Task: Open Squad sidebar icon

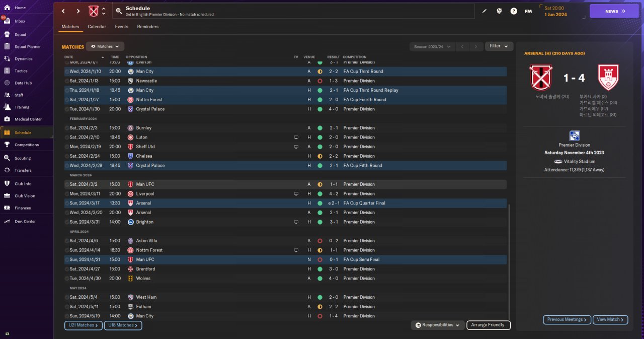Action: click(x=7, y=34)
